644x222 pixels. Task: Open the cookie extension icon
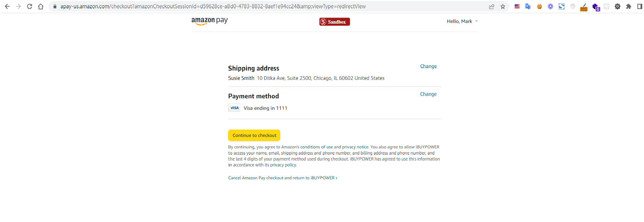539,7
